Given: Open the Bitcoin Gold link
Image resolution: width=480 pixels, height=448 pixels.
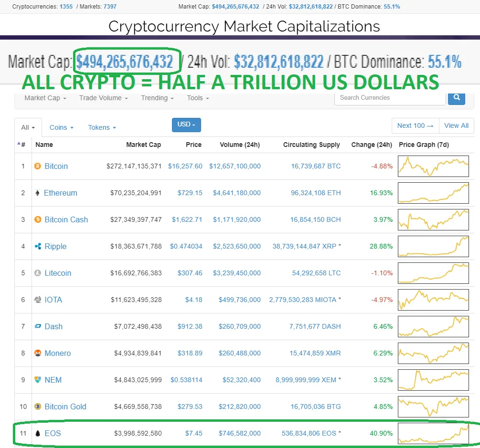Looking at the screenshot, I should [65, 406].
